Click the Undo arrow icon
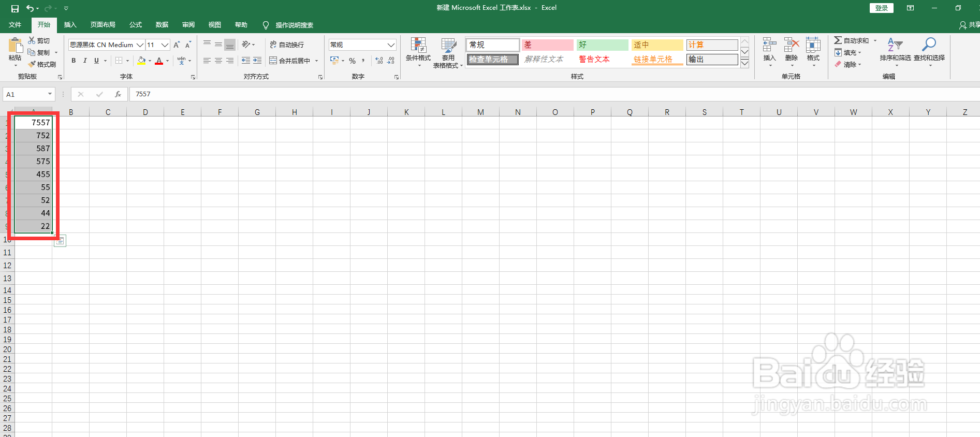The width and height of the screenshot is (980, 437). (30, 8)
